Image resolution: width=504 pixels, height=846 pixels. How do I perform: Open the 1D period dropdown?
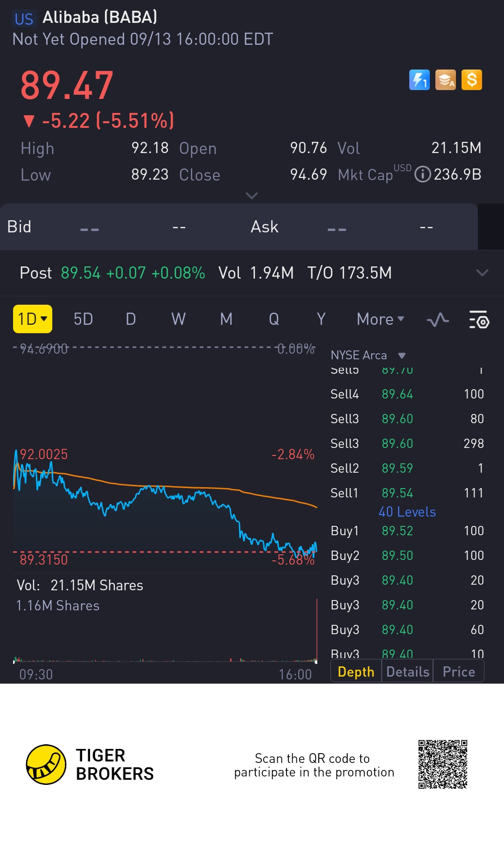tap(32, 319)
